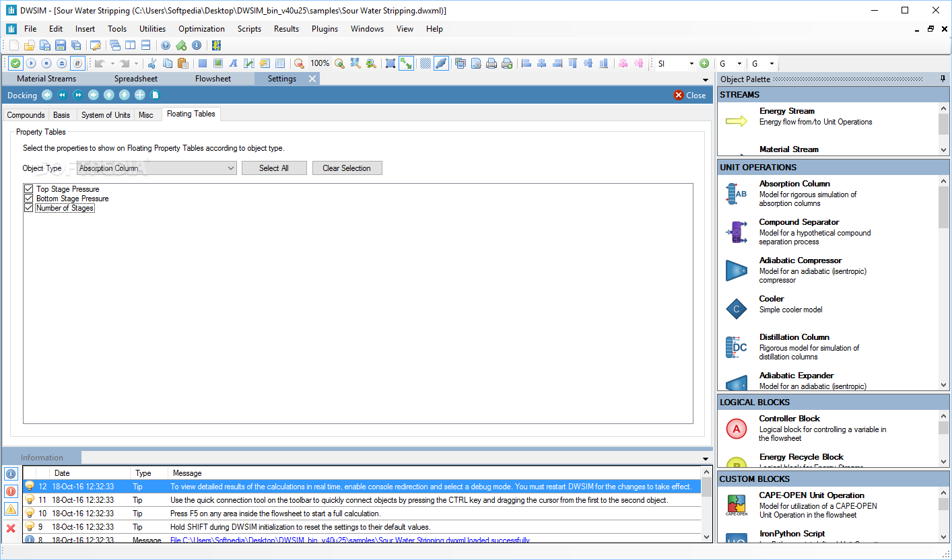Viewport: 952px width, 560px height.
Task: Click the scissors cut icon
Action: tap(152, 63)
